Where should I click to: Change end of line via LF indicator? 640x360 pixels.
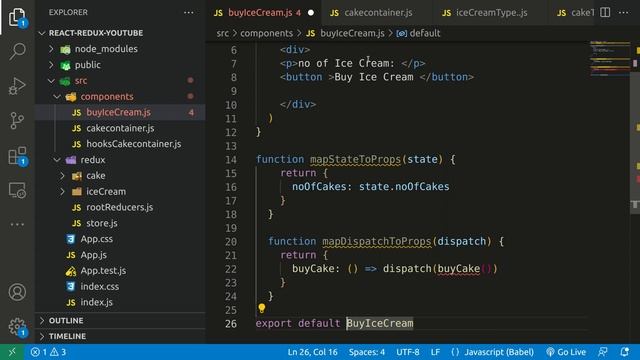(435, 352)
